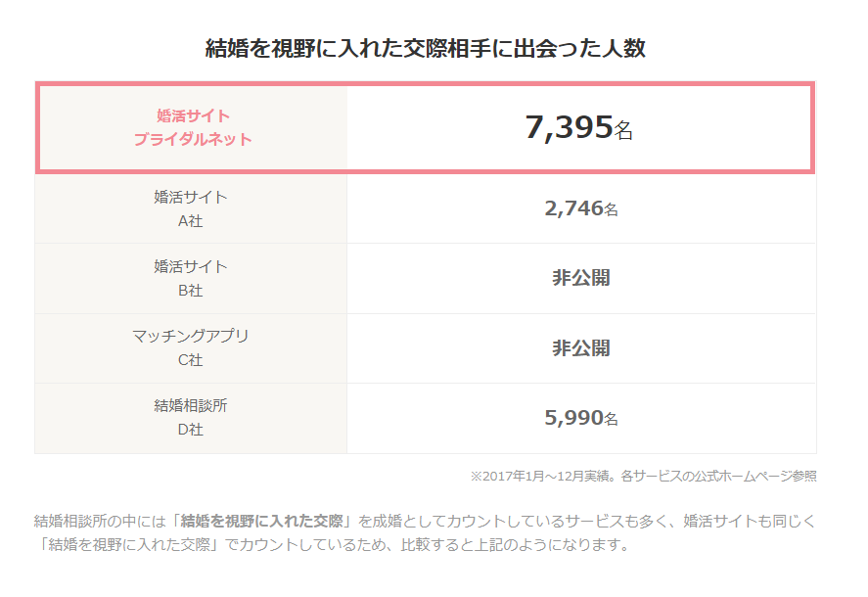The width and height of the screenshot is (868, 597).
Task: Click the 5,990名 value
Action: coord(581,418)
